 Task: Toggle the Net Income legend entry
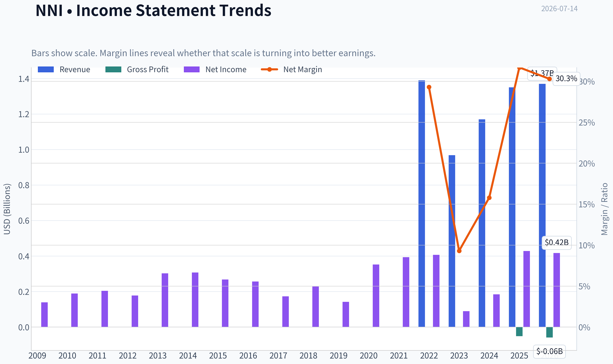pyautogui.click(x=215, y=69)
